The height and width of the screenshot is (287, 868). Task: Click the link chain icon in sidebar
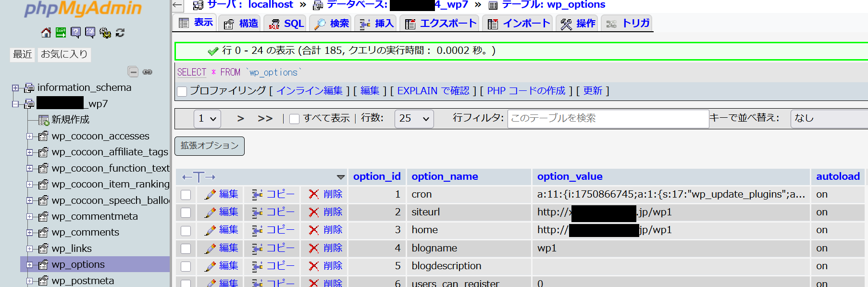(x=148, y=72)
